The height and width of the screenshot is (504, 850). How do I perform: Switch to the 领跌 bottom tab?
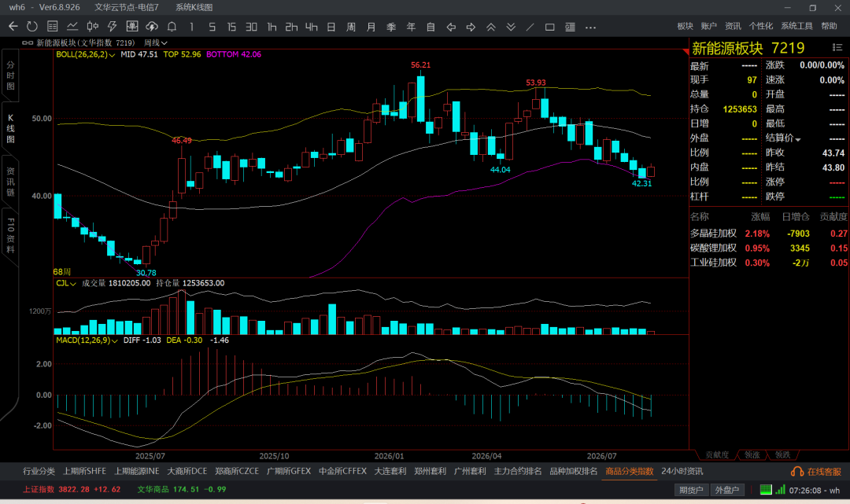coord(782,454)
